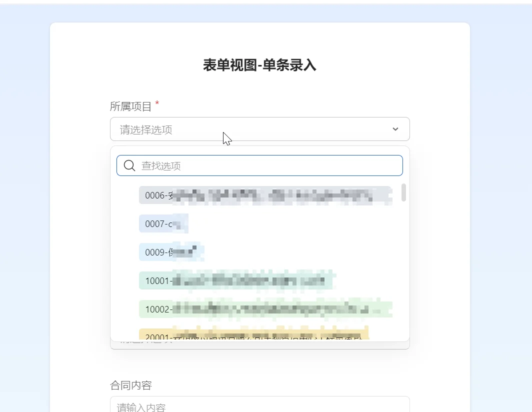Open the 所属项目 dropdown selector

point(259,129)
